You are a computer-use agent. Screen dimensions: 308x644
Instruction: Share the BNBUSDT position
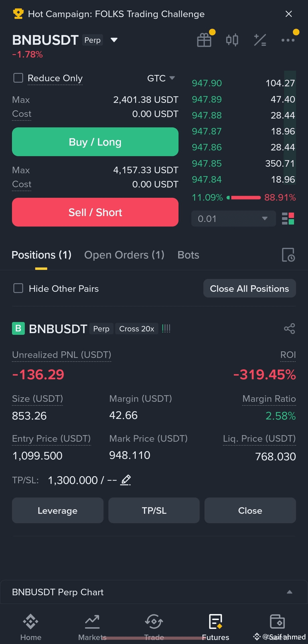click(289, 329)
